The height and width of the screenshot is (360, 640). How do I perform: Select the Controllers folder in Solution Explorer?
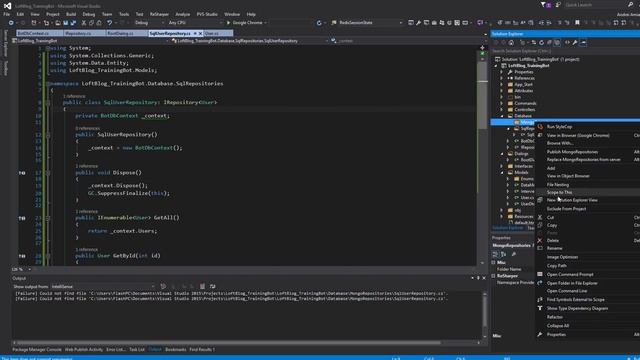[x=524, y=109]
